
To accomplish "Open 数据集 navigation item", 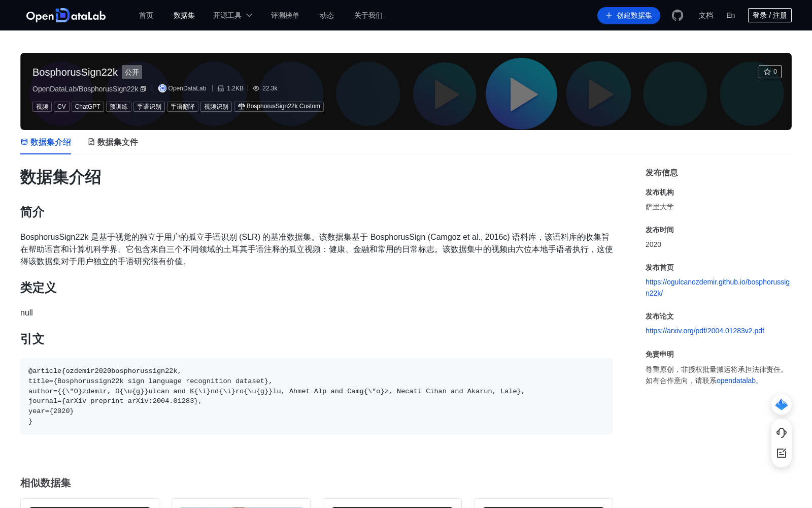I will pos(184,15).
